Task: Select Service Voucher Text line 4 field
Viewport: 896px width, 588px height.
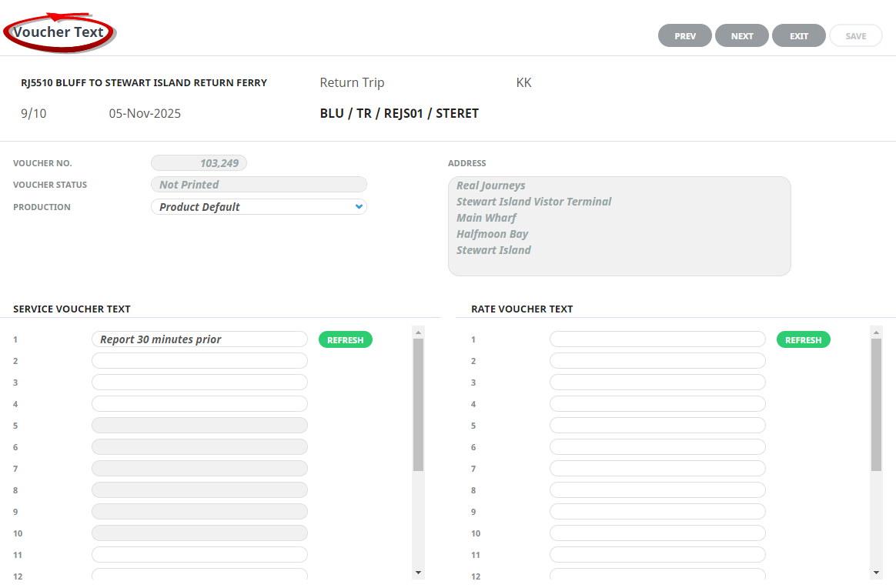Action: tap(199, 404)
